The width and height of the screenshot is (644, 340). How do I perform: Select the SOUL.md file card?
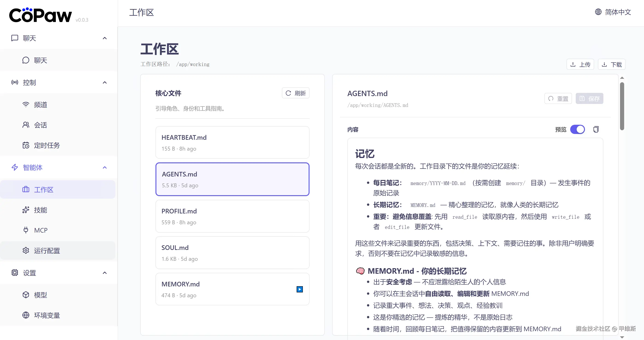coord(232,253)
